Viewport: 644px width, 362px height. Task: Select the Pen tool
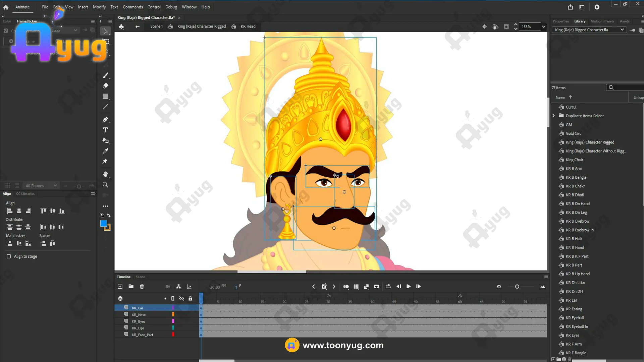pyautogui.click(x=105, y=119)
